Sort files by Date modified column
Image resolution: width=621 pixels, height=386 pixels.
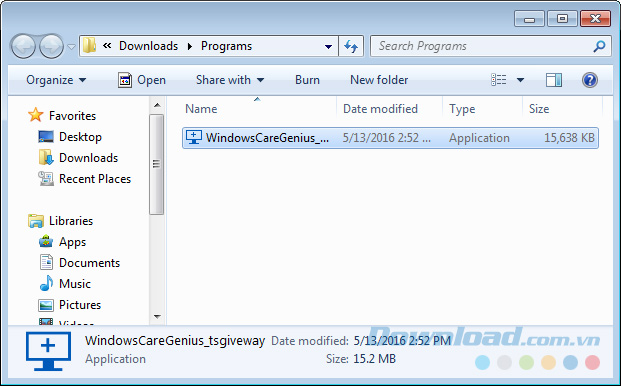(380, 109)
